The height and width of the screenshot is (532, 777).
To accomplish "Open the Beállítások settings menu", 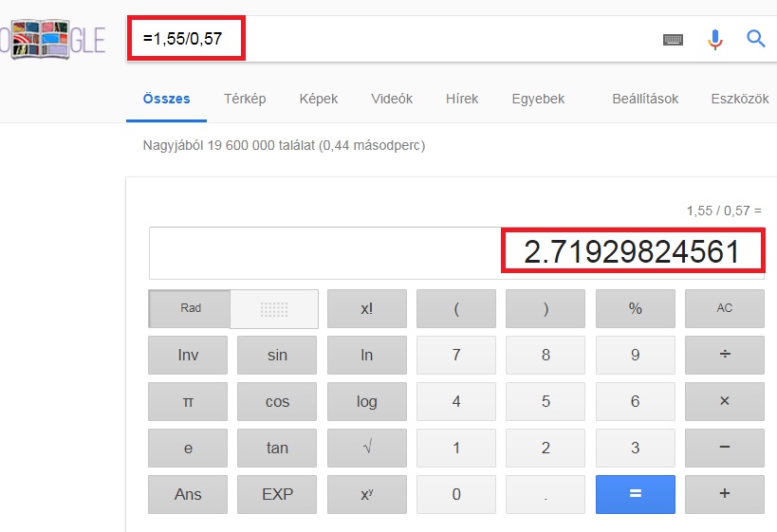I will pos(645,99).
